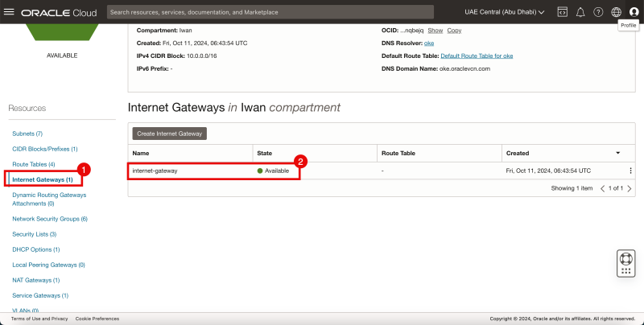Open the notifications bell

pyautogui.click(x=580, y=12)
